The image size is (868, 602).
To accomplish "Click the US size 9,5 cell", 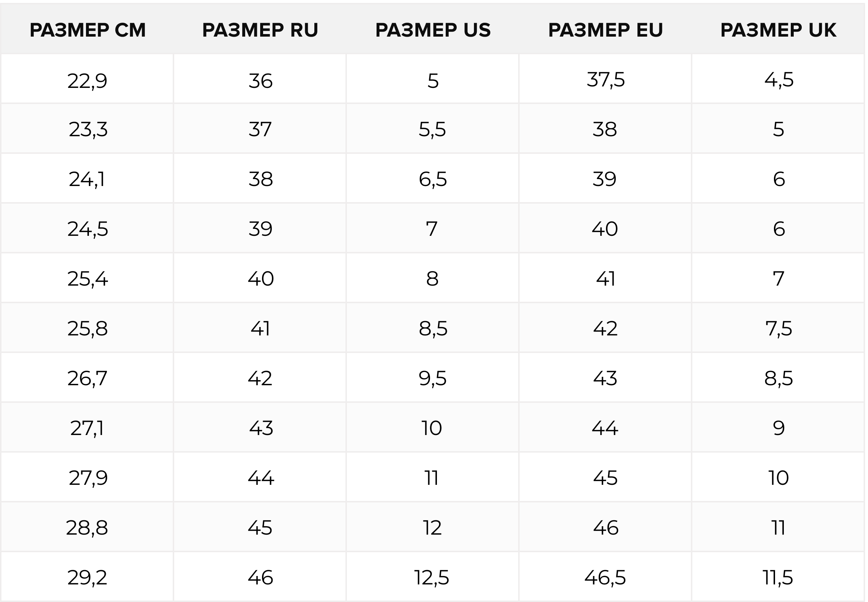I will (433, 377).
